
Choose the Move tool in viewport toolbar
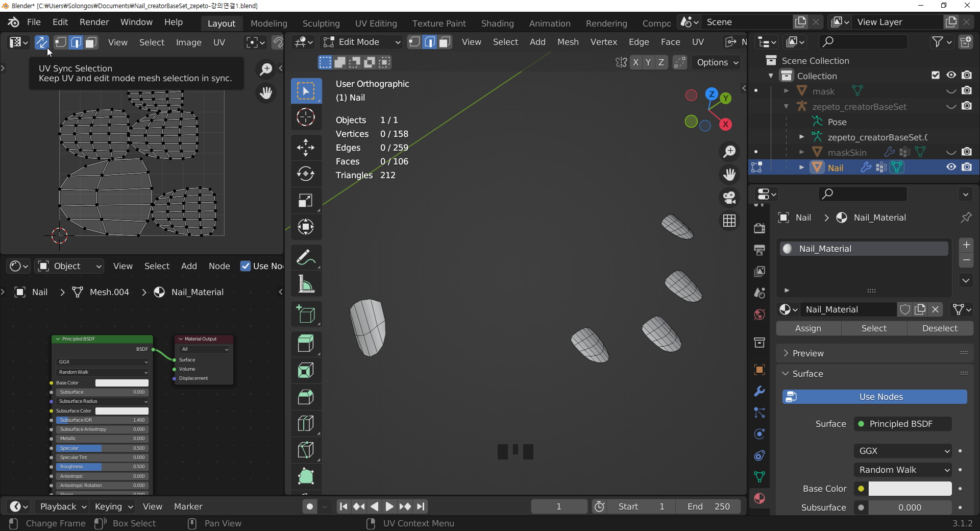[306, 148]
